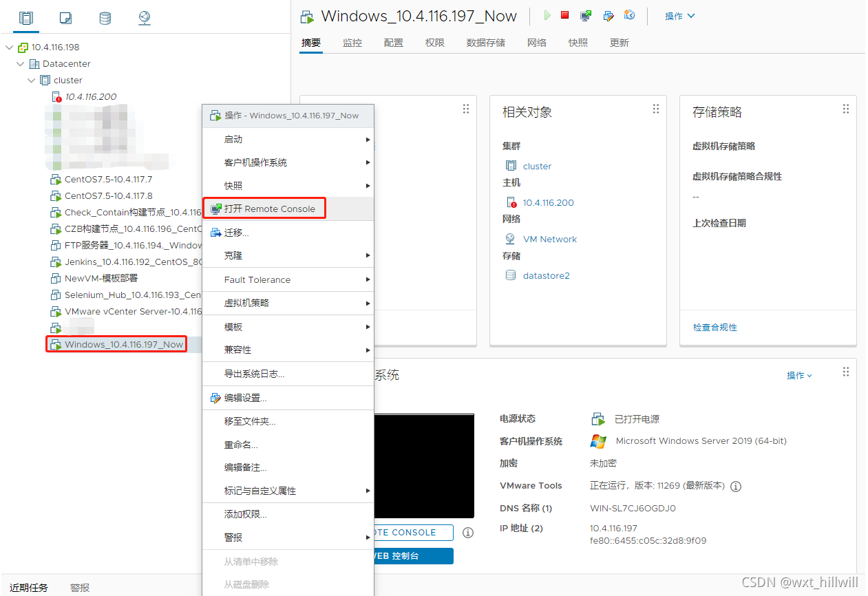Screen dimensions: 868x596
Task: Open the 警报 bottom panel tab
Action: pyautogui.click(x=80, y=588)
